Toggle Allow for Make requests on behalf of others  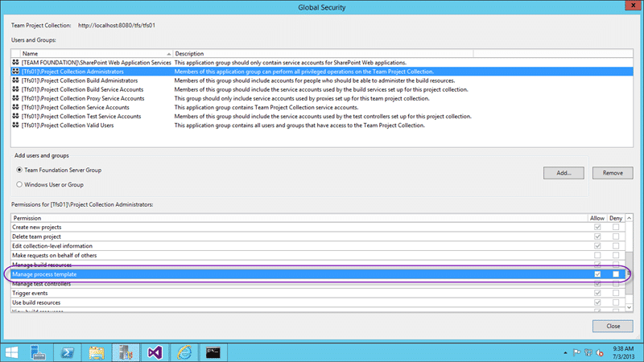[597, 255]
